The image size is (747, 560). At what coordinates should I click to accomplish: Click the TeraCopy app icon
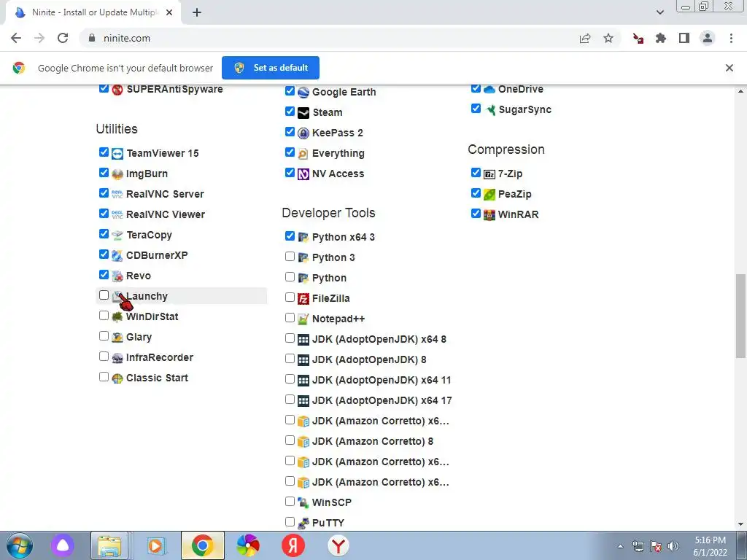[117, 236]
